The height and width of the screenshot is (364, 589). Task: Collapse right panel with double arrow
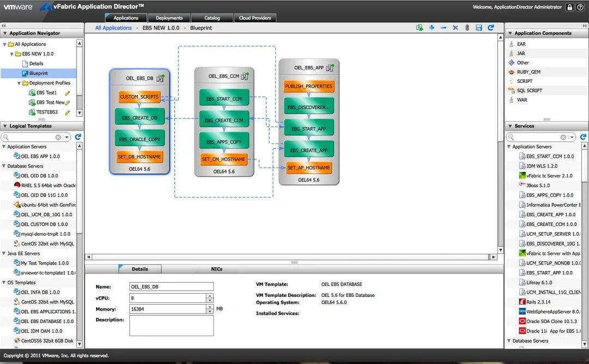(585, 26)
